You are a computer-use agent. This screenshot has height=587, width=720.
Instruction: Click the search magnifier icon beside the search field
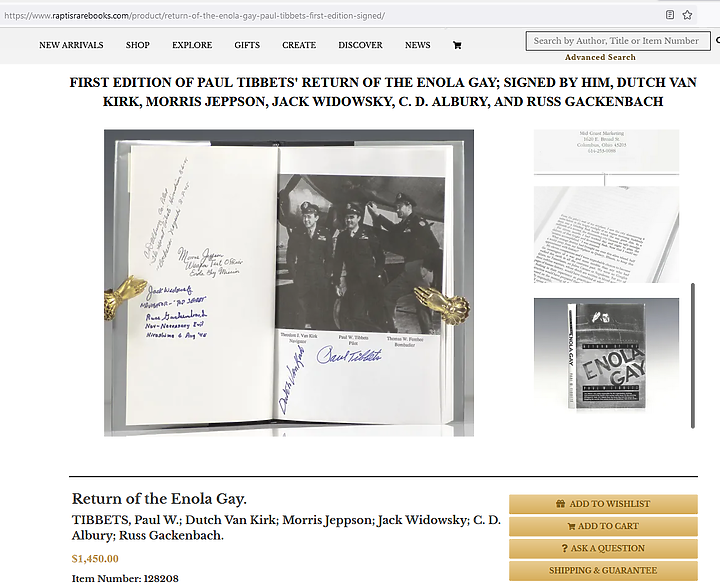pos(717,41)
